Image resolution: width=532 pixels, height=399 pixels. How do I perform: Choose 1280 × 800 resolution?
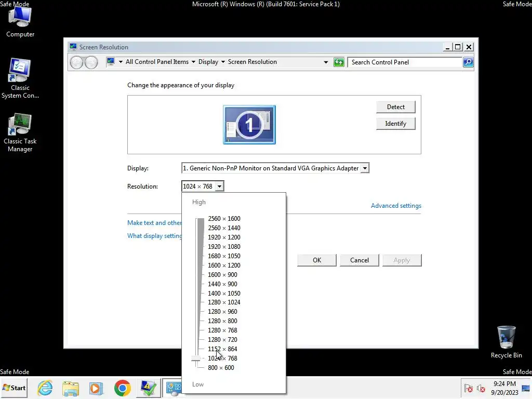point(222,321)
